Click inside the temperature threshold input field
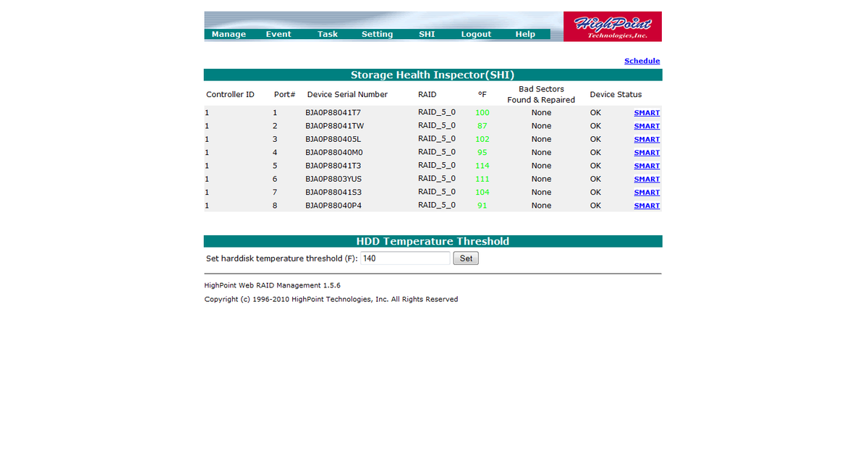868x459 pixels. (404, 258)
